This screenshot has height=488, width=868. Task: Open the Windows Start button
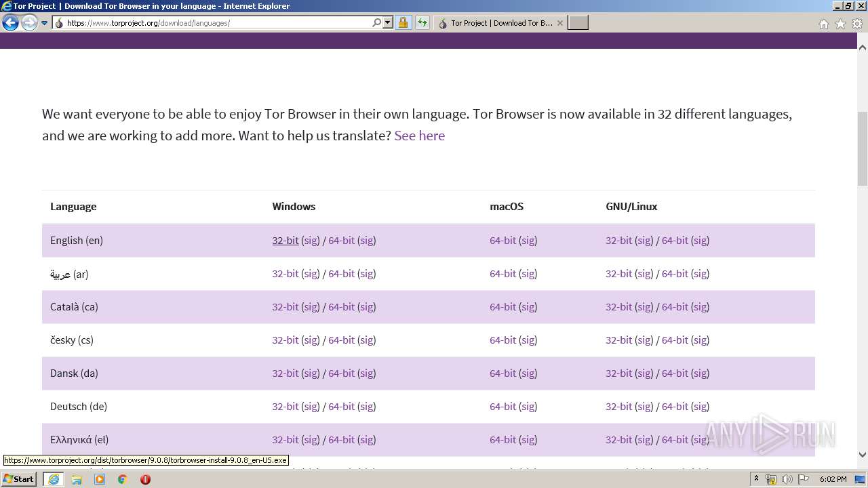click(x=18, y=479)
